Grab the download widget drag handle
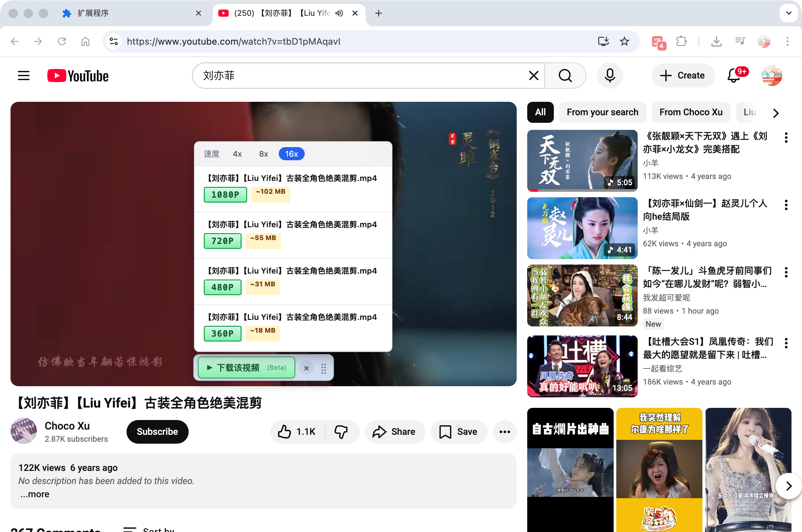This screenshot has height=532, width=802. 323,368
